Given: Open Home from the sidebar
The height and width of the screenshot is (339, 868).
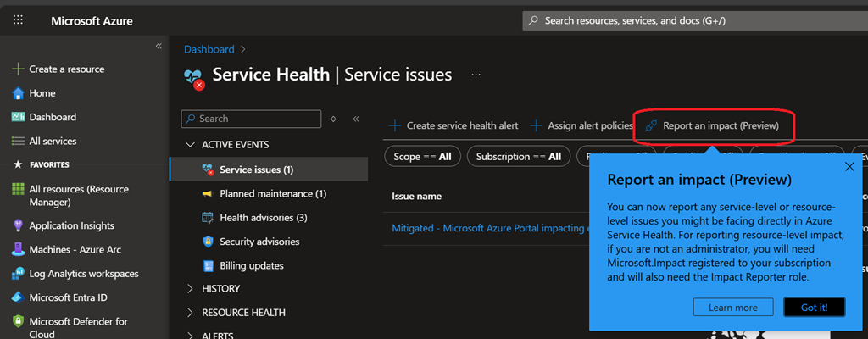Looking at the screenshot, I should 42,93.
